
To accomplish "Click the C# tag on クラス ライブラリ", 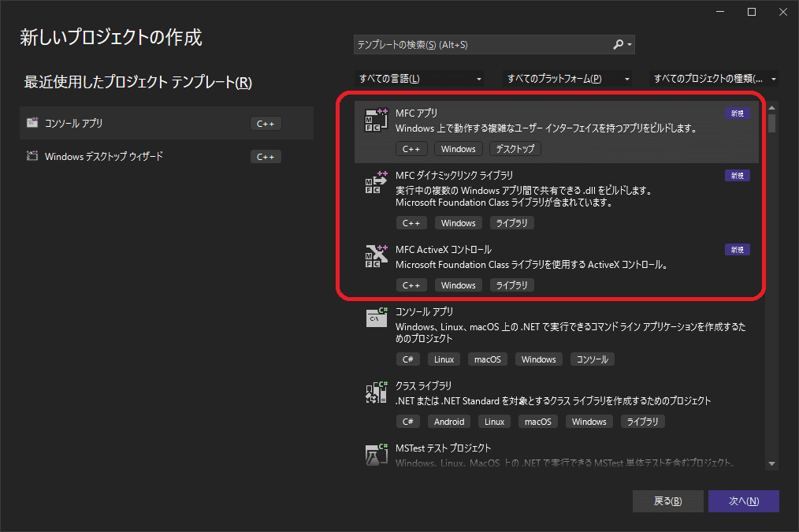I will click(x=407, y=422).
